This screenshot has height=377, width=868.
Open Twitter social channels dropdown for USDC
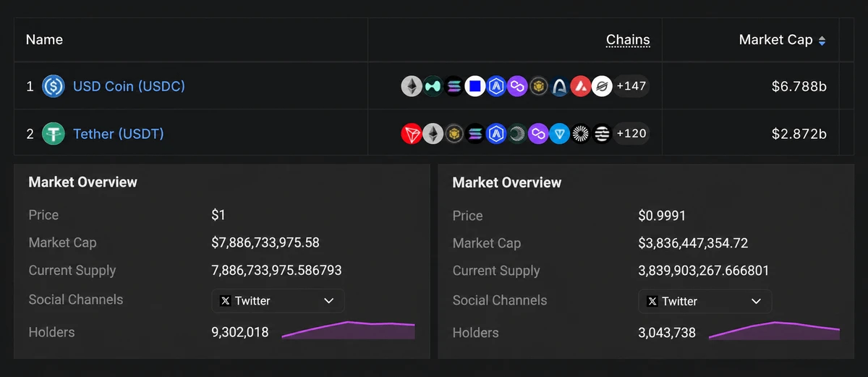click(278, 301)
